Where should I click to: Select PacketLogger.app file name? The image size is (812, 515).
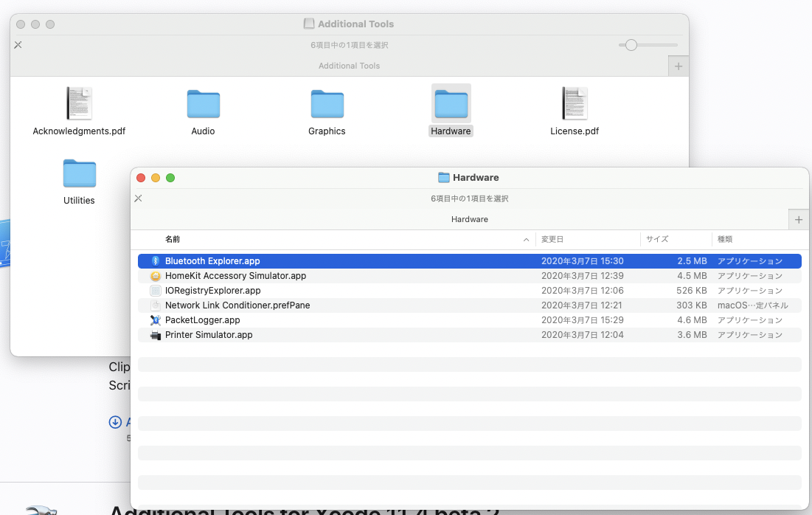(203, 320)
